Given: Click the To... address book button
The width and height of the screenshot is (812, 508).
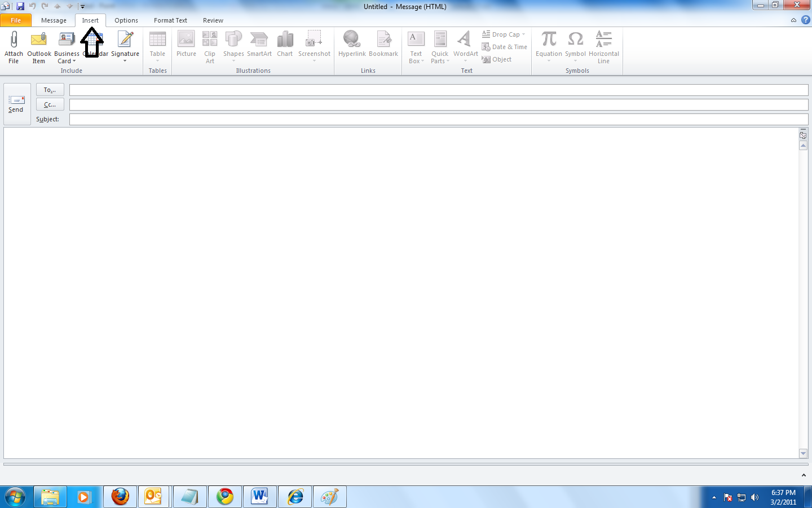Looking at the screenshot, I should (50, 90).
